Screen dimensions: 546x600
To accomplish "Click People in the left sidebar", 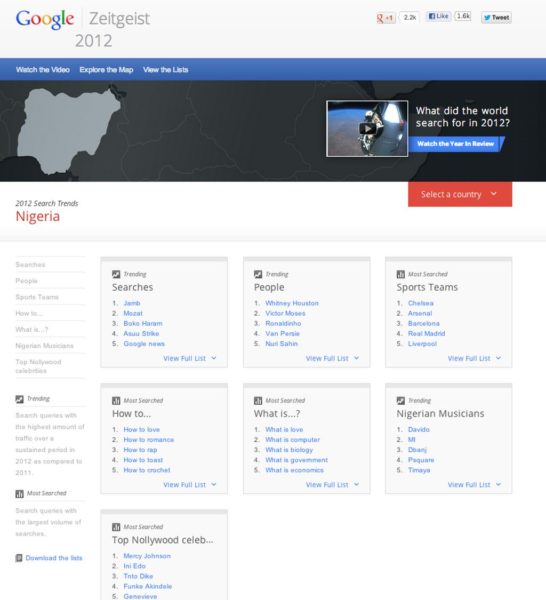I will tap(26, 281).
